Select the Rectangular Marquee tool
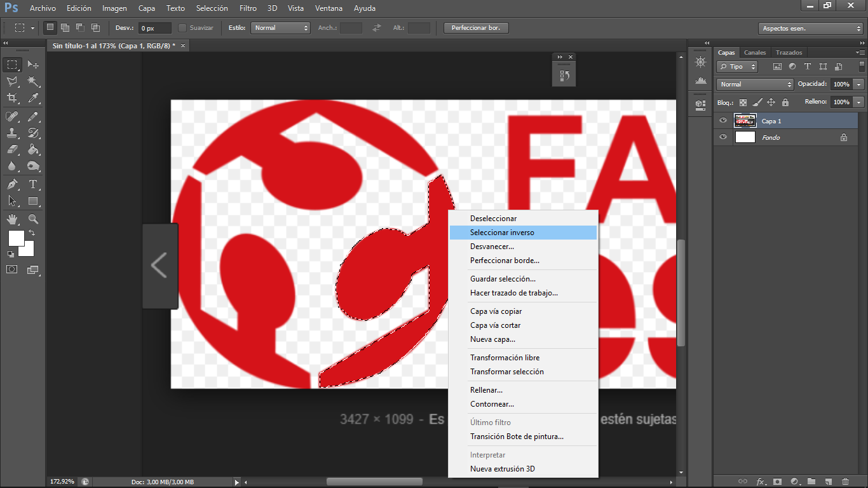Screen dimensions: 868x488 click(x=12, y=65)
